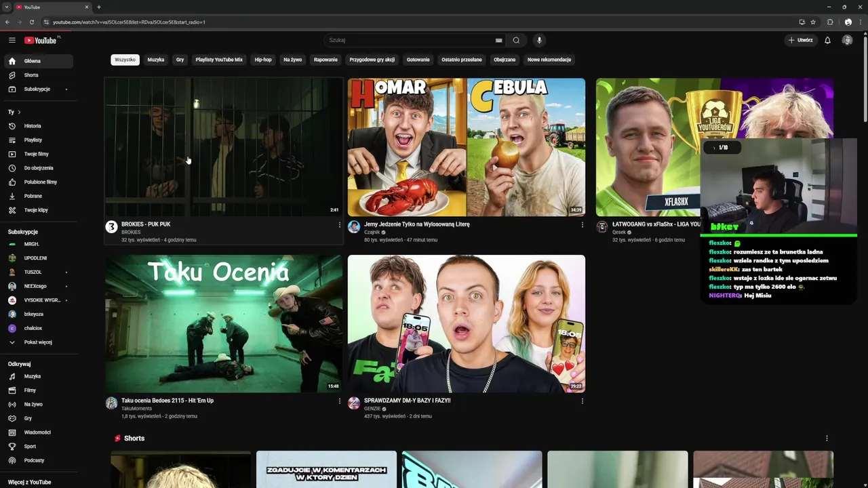Open Polubione filmy liked videos
This screenshot has height=488, width=868.
pyautogui.click(x=39, y=182)
